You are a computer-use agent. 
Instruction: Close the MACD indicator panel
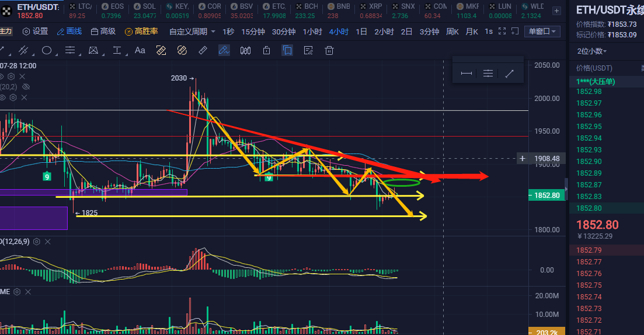pyautogui.click(x=48, y=242)
